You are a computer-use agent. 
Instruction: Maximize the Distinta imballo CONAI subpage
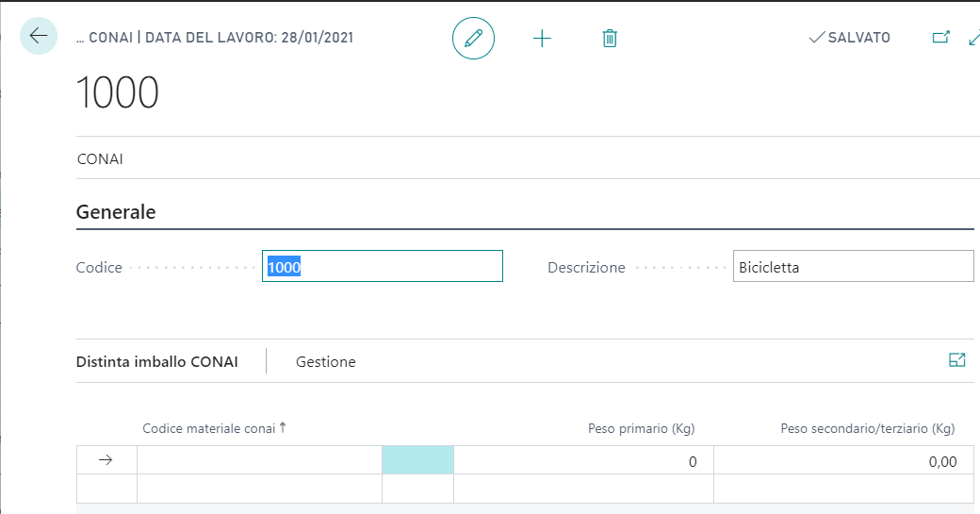(957, 359)
